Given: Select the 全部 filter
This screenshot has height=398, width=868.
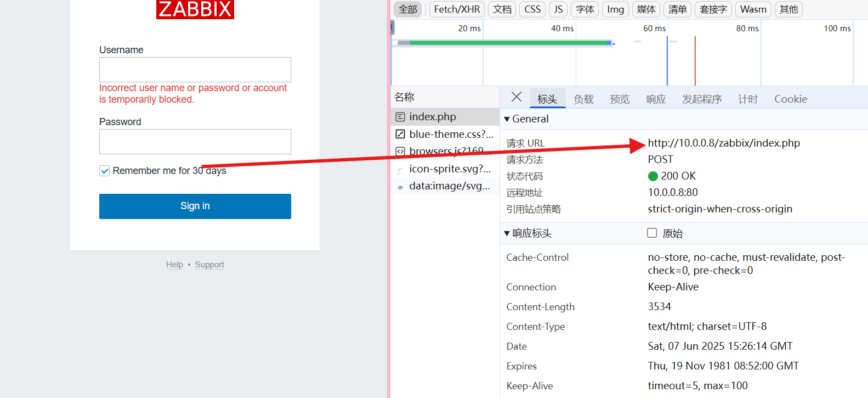Looking at the screenshot, I should (408, 9).
